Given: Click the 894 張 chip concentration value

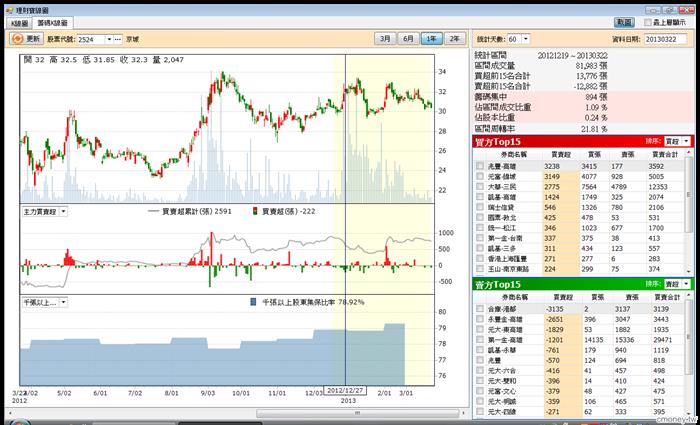Looking at the screenshot, I should (597, 97).
